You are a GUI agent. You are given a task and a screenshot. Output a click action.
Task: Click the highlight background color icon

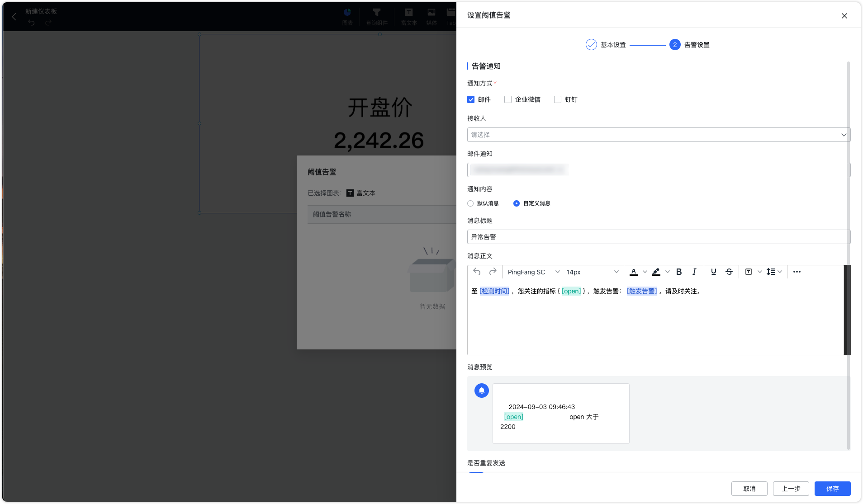[x=656, y=272]
